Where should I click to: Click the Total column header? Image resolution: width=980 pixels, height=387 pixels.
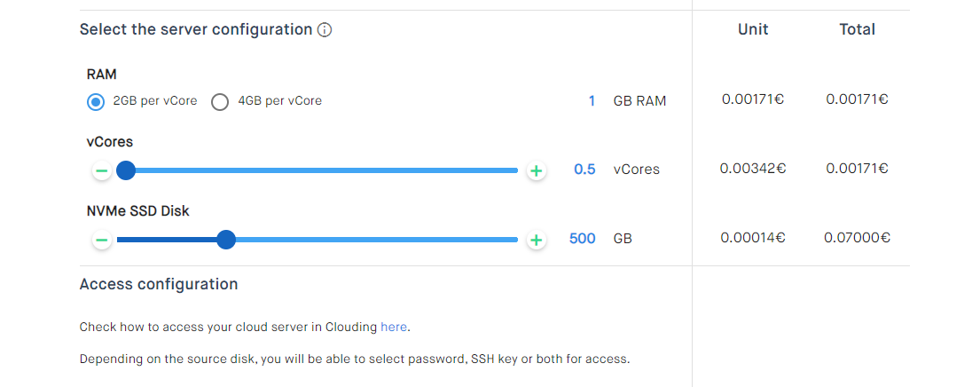[x=857, y=29]
